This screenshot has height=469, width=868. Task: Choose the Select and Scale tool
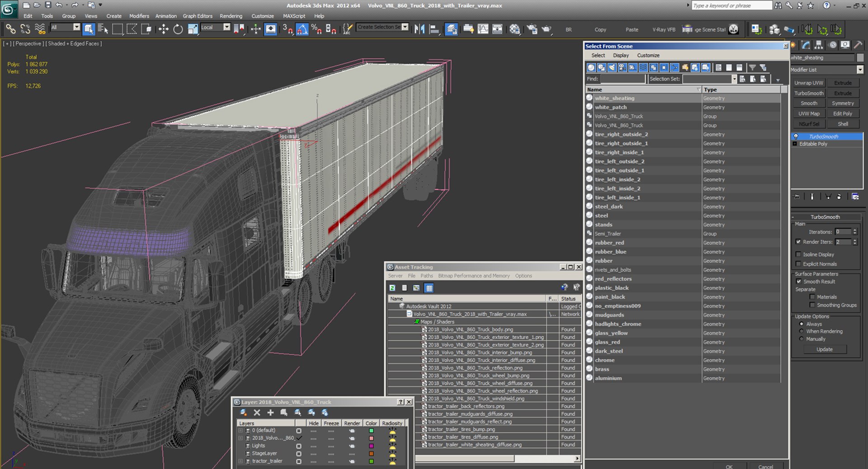point(193,29)
